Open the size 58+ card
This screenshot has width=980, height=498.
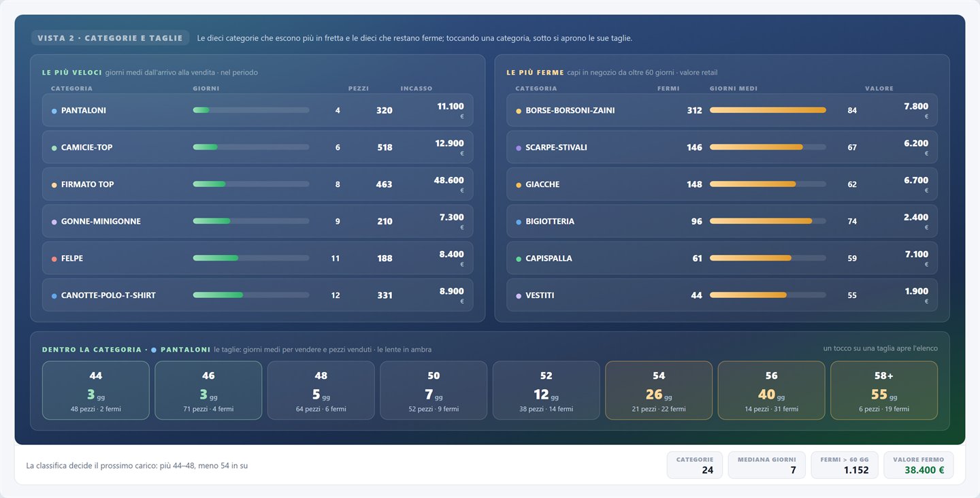(x=884, y=391)
